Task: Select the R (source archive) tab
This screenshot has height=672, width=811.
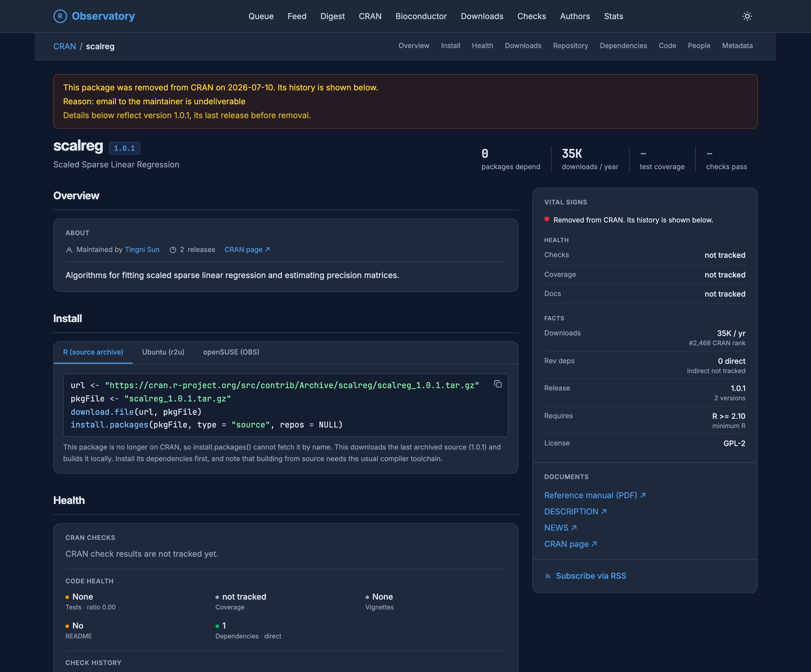Action: pos(93,352)
